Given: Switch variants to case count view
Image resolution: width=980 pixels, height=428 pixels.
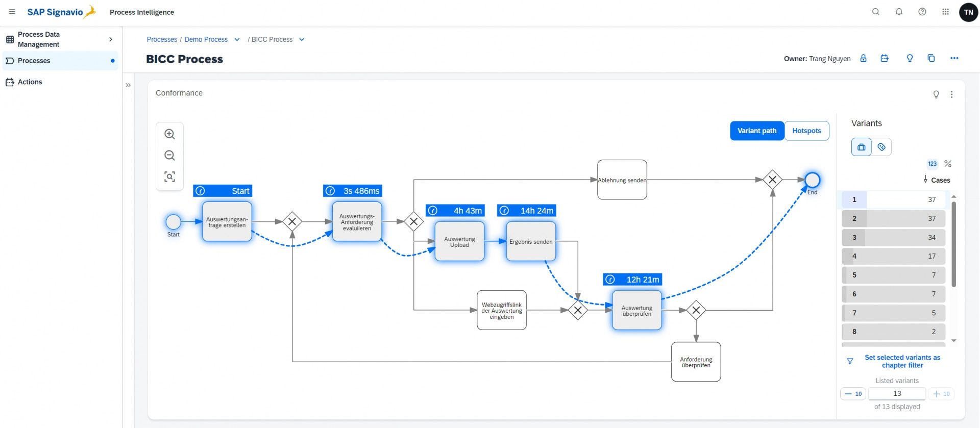Looking at the screenshot, I should (932, 164).
